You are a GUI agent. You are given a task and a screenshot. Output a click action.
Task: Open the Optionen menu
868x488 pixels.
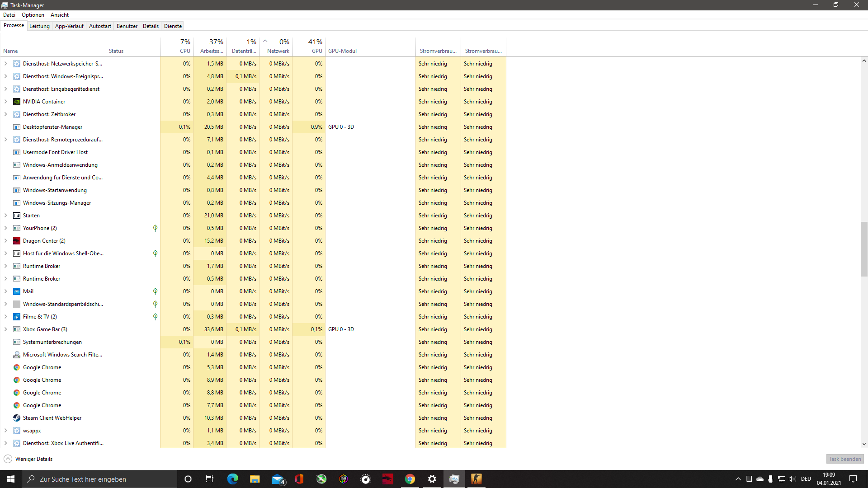pyautogui.click(x=33, y=14)
